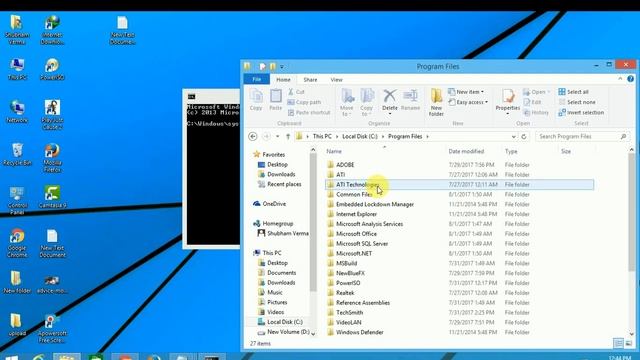Open the Easy access dropdown
This screenshot has width=640, height=360.
[x=468, y=102]
